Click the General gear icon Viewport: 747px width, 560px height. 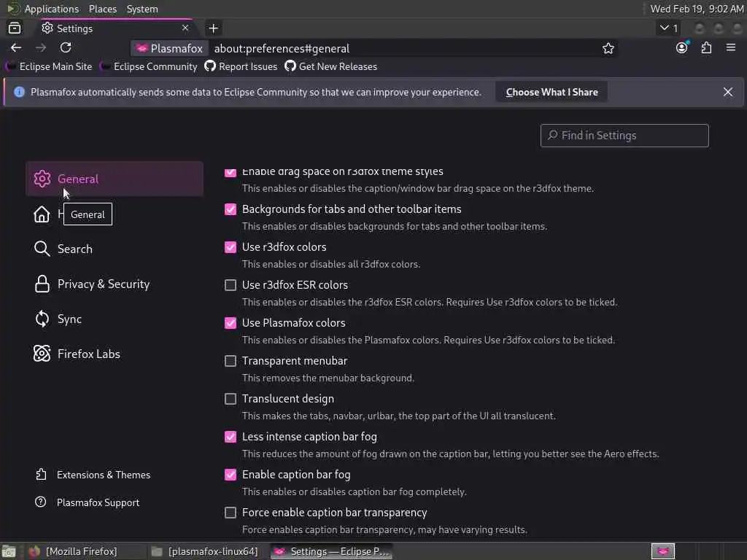pyautogui.click(x=42, y=179)
